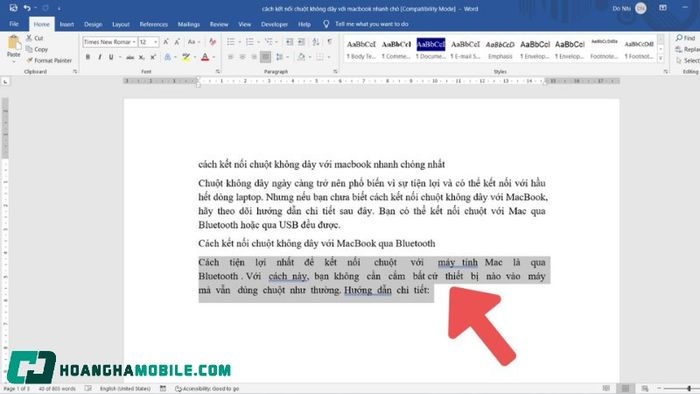The height and width of the screenshot is (394, 700).
Task: Toggle Bold formatting
Action: [x=88, y=57]
